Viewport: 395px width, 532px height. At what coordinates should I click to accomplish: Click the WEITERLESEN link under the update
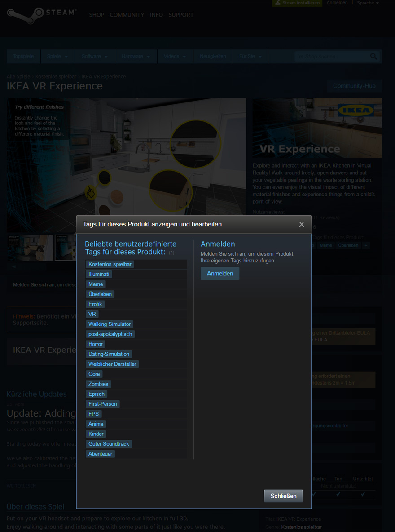pyautogui.click(x=21, y=486)
